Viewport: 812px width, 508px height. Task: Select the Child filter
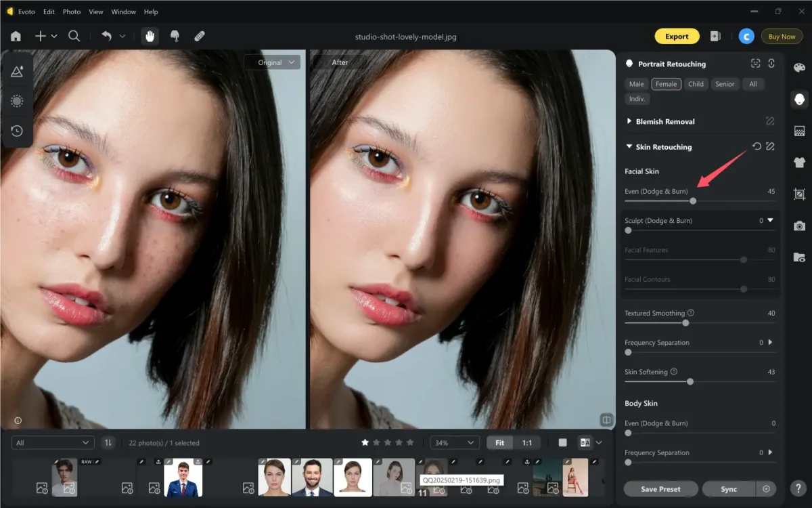pyautogui.click(x=696, y=84)
